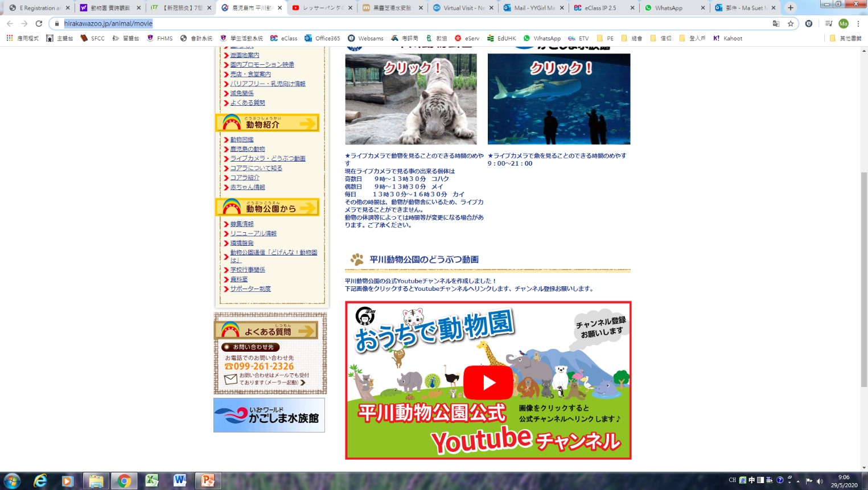Expand the 動物紹介 sidebar section header
This screenshot has width=868, height=490.
(267, 123)
